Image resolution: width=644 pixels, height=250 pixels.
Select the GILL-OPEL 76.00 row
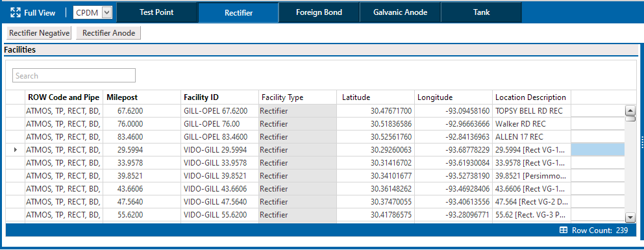pyautogui.click(x=315, y=123)
